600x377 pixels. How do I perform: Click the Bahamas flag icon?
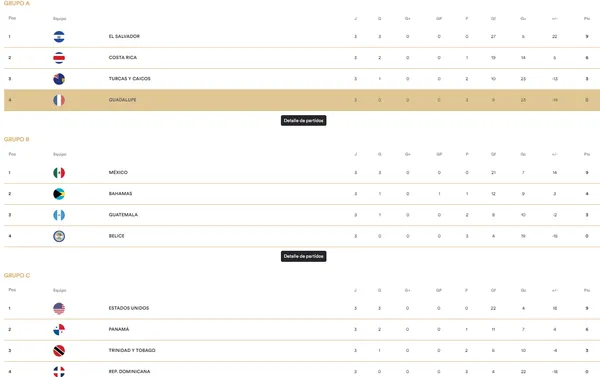[59, 194]
